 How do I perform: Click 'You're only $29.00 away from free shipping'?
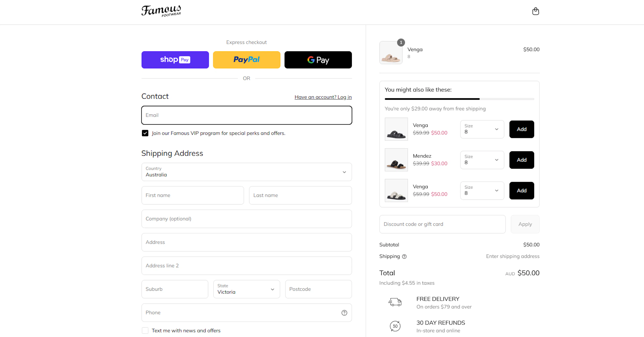435,109
